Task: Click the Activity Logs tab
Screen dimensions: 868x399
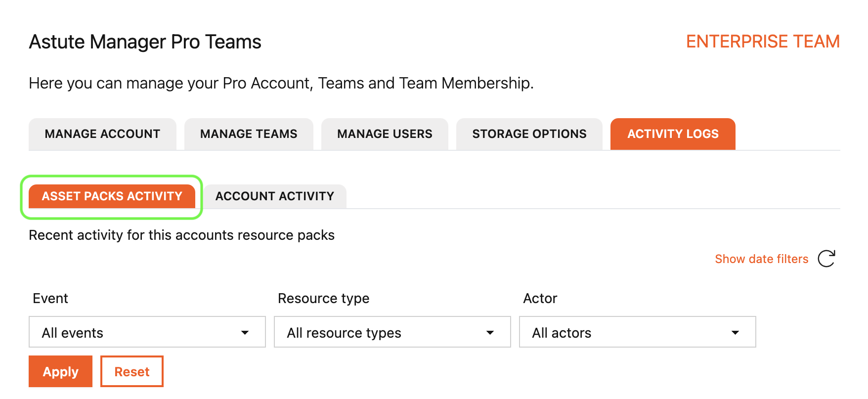Action: [x=673, y=134]
